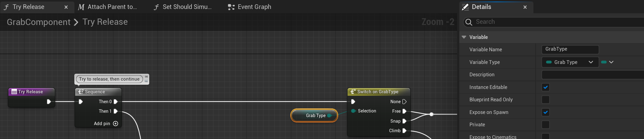Screen dimensions: 644x139
Task: Click the Sequence node icon
Action: [81, 92]
